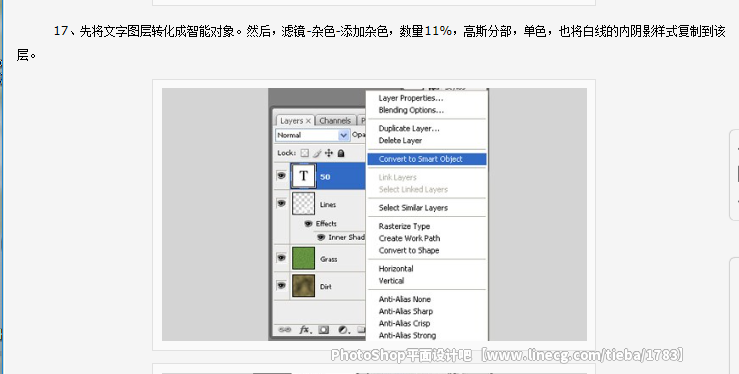
Task: Click the Grass layer name
Action: [328, 259]
